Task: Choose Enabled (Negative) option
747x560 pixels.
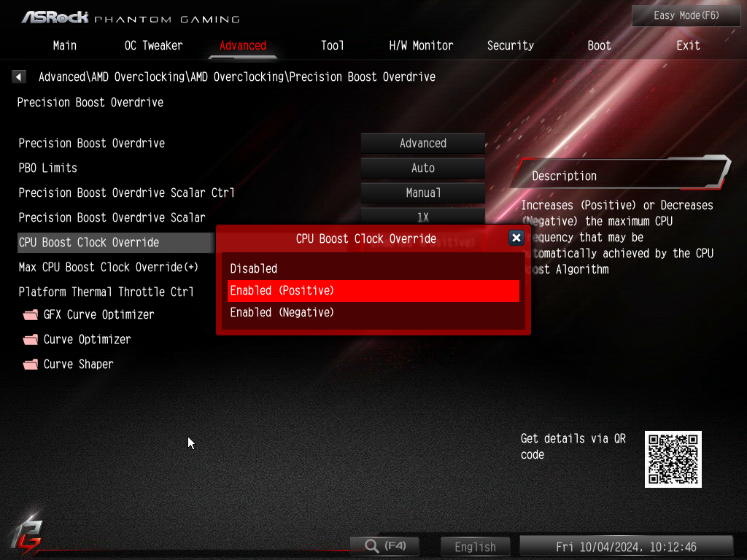Action: tap(373, 312)
